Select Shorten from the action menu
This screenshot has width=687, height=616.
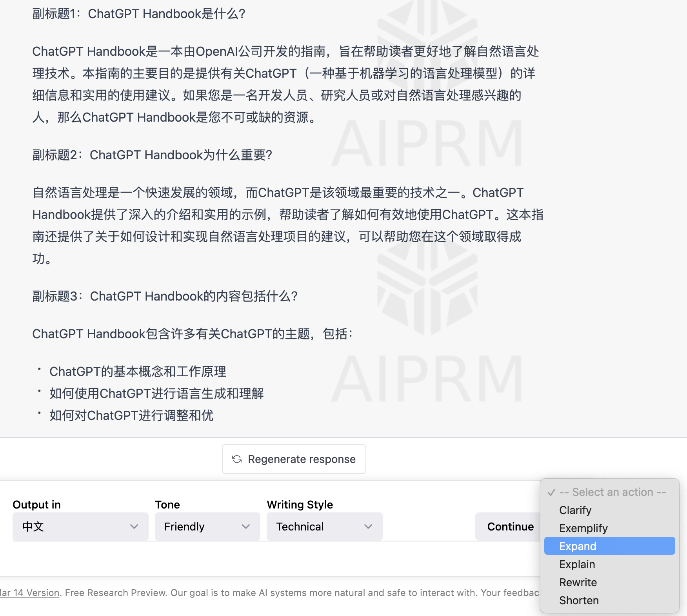coord(610,600)
